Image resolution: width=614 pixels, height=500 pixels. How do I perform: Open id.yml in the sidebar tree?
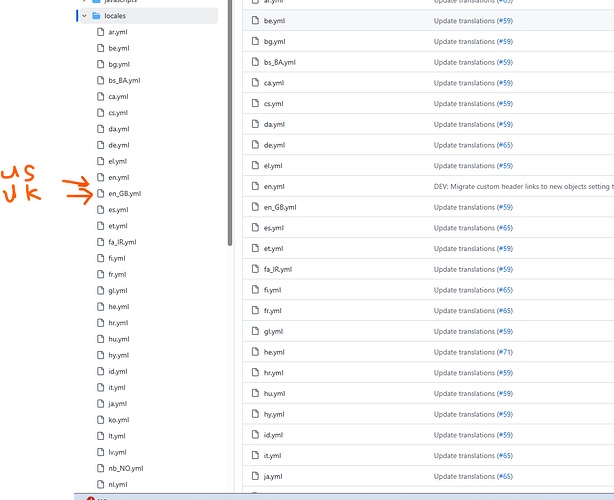coord(118,371)
